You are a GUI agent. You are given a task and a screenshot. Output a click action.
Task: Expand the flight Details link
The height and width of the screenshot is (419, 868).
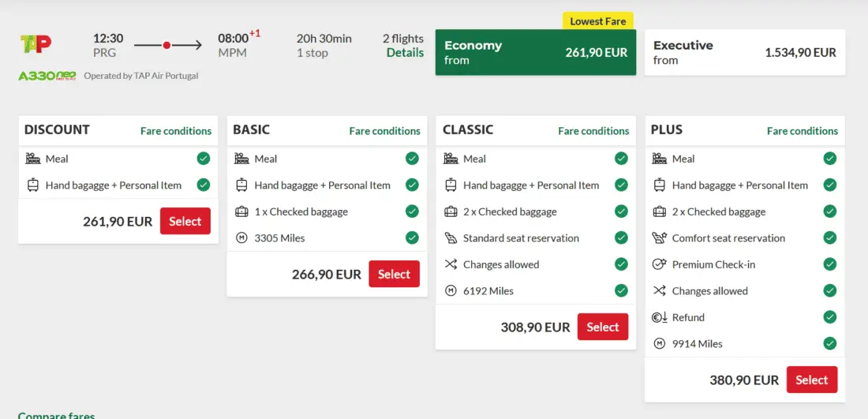click(x=405, y=53)
